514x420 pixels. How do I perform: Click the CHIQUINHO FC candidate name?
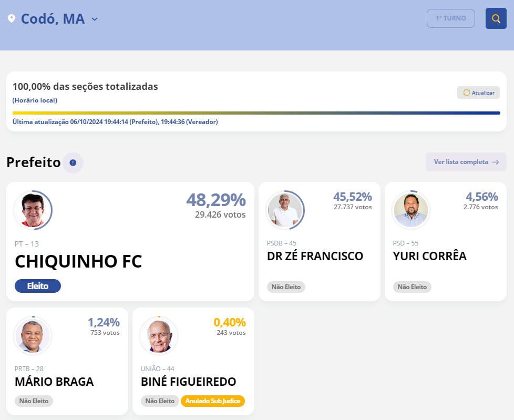click(78, 261)
